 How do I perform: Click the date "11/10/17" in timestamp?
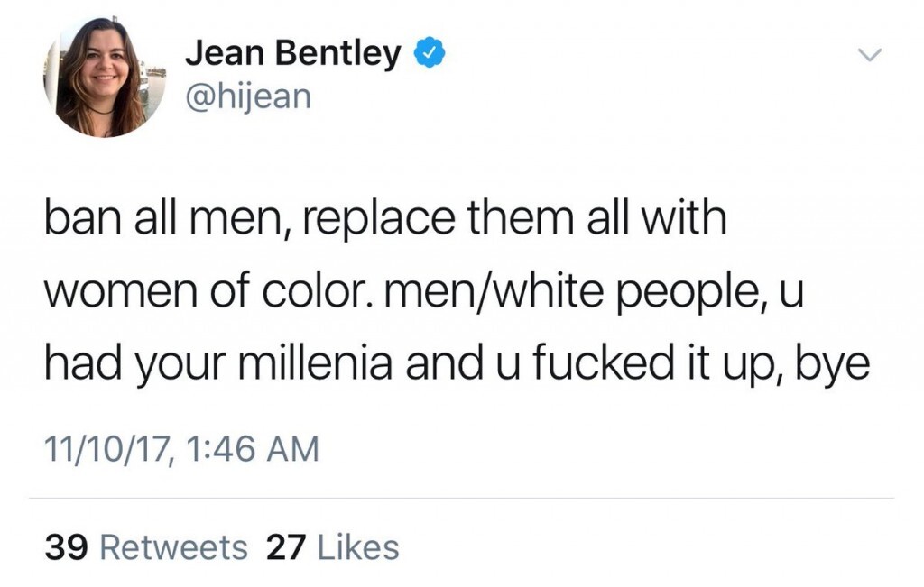106,448
